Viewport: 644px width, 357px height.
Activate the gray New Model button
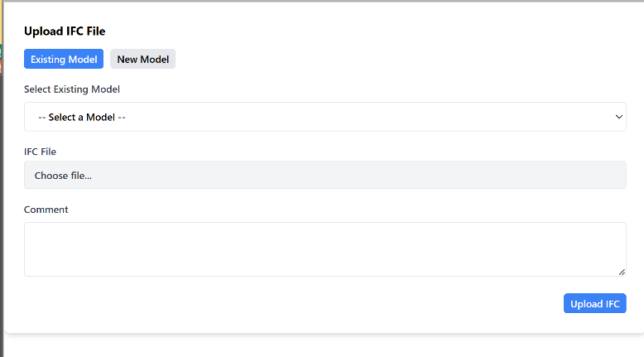click(142, 60)
